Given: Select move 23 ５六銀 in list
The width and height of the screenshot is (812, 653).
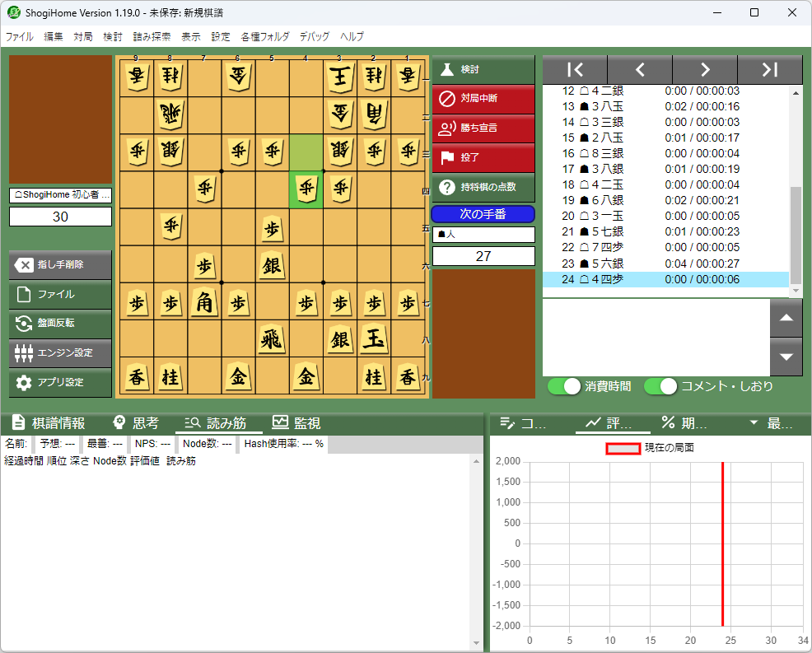Looking at the screenshot, I should [x=665, y=264].
